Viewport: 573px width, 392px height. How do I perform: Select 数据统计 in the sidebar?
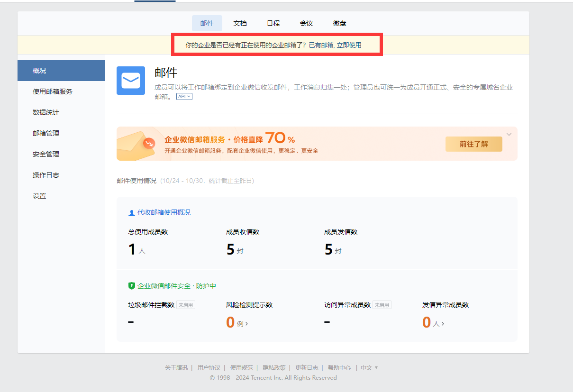[x=46, y=112]
